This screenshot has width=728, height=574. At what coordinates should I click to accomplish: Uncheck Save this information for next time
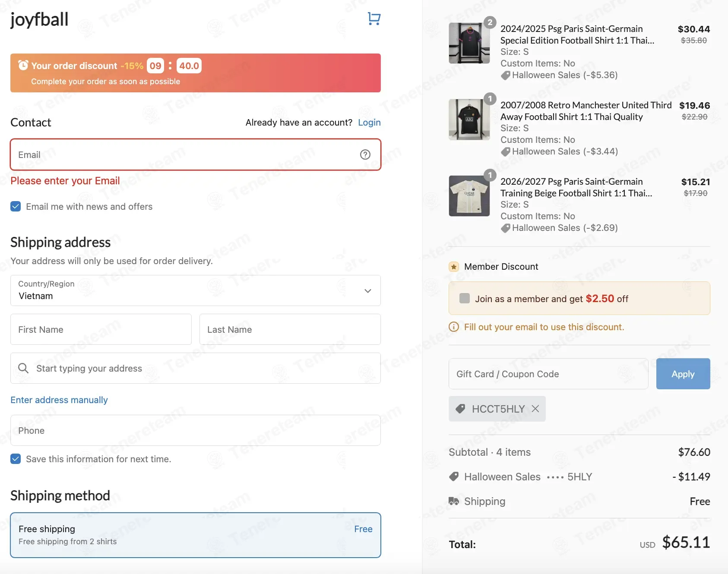point(16,459)
